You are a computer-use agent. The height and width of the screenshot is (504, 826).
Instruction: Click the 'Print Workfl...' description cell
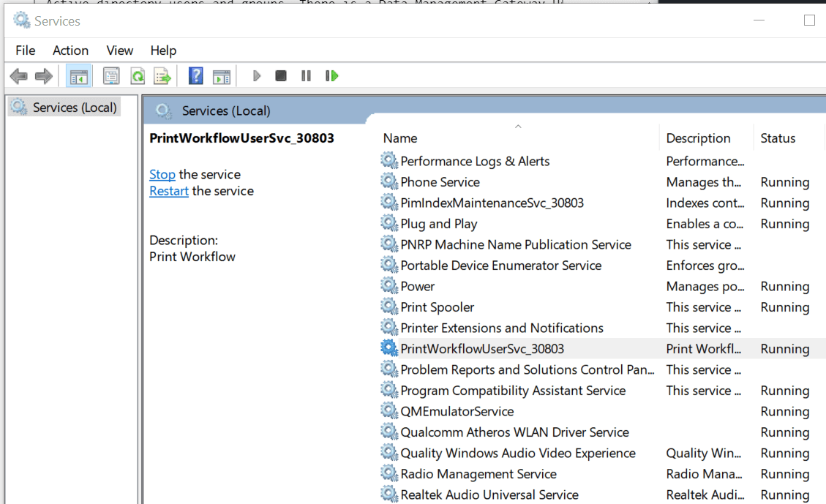[703, 349]
